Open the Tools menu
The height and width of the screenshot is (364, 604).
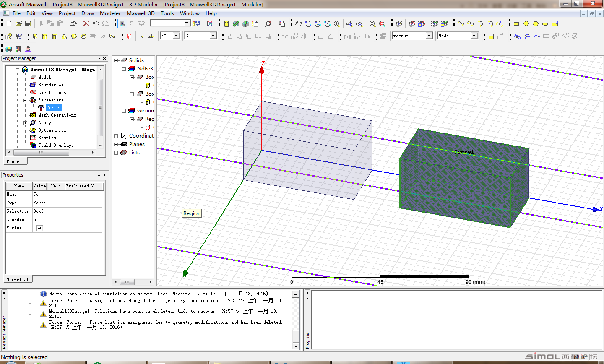click(x=167, y=13)
